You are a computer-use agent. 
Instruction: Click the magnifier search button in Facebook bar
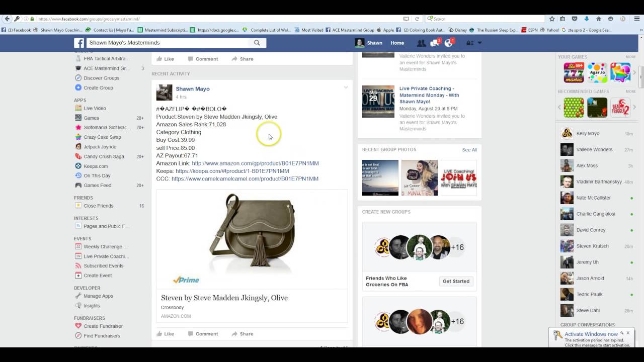coord(257,43)
